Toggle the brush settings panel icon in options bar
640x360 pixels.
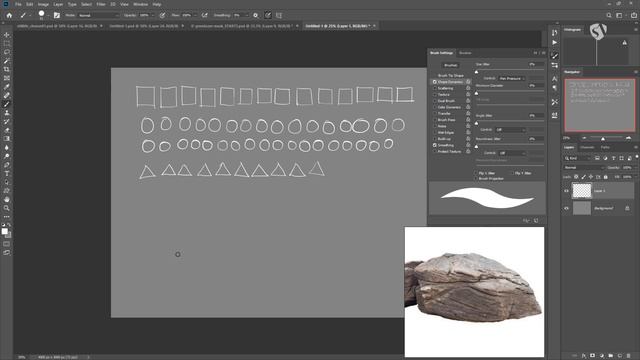point(57,16)
